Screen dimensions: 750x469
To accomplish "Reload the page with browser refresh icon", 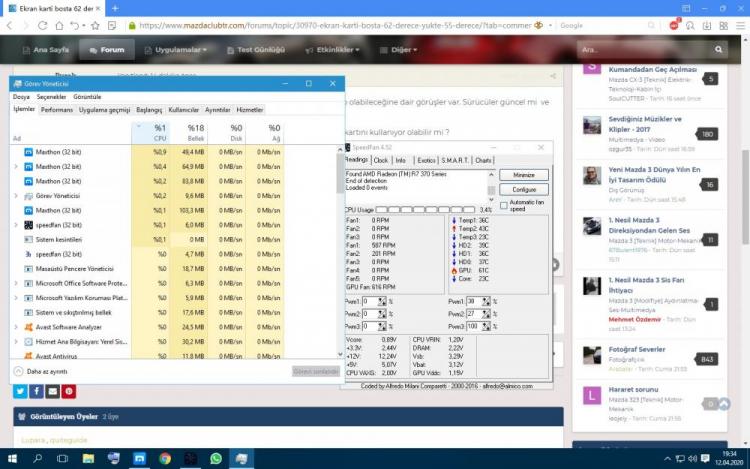I will tap(43, 25).
